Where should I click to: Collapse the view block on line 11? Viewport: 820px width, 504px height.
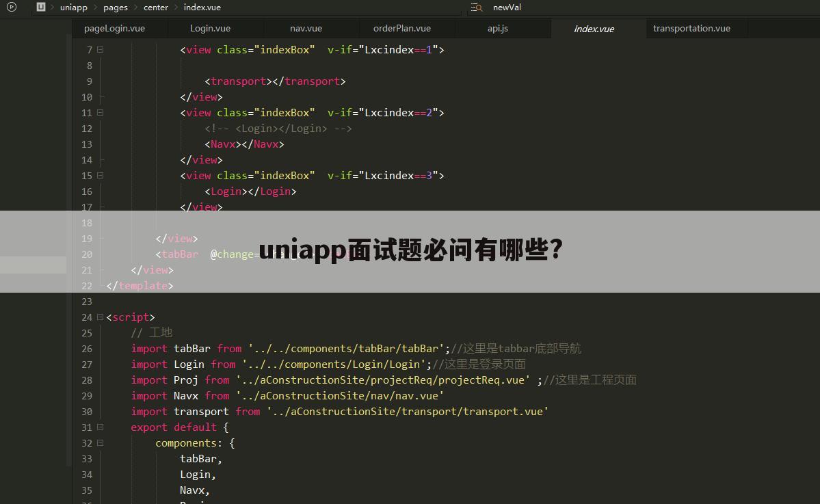pos(98,112)
